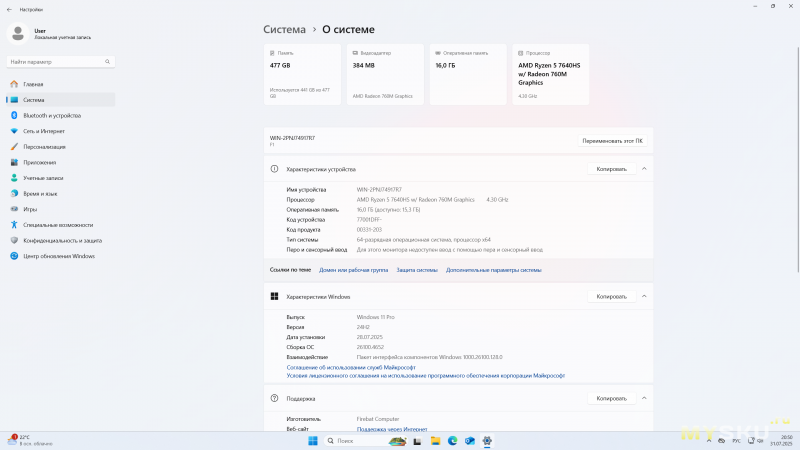The image size is (800, 450).
Task: Open the Оперативная память 16,0 ГБ card
Action: pyautogui.click(x=468, y=74)
